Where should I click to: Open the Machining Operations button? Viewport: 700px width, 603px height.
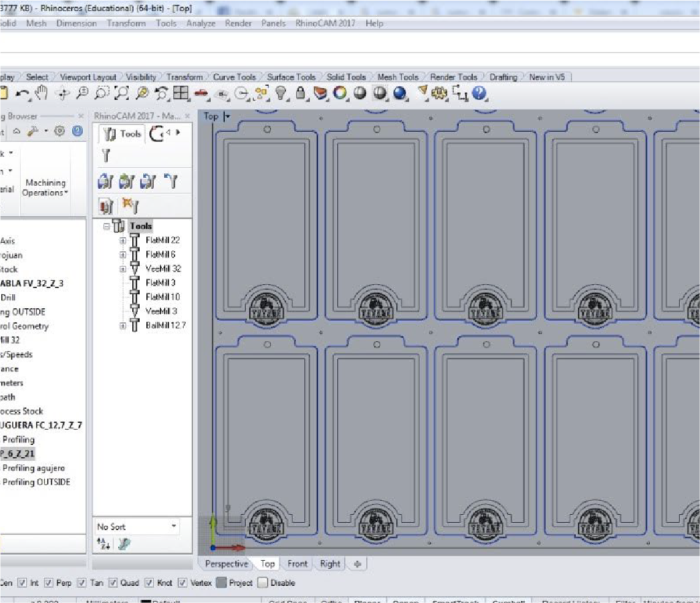[45, 188]
